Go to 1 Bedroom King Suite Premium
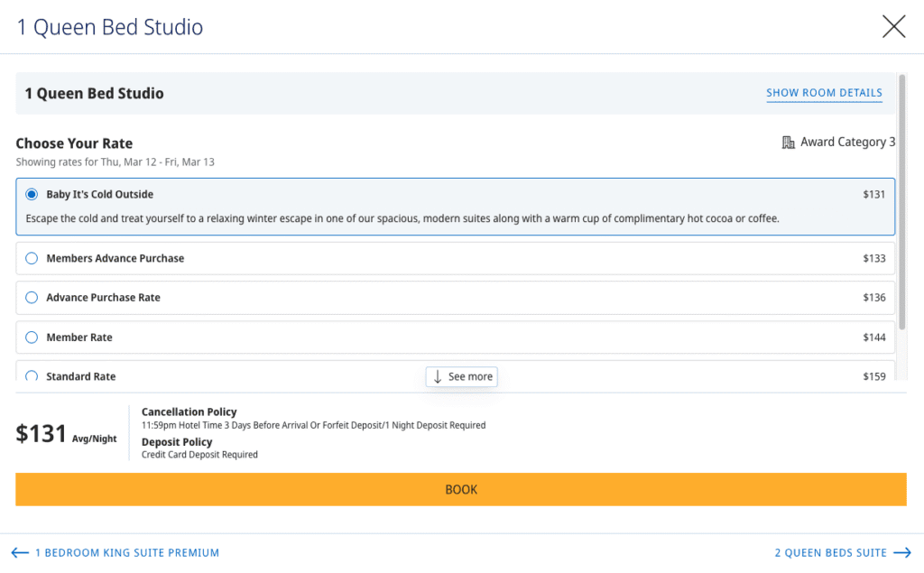924x573 pixels. pos(126,552)
